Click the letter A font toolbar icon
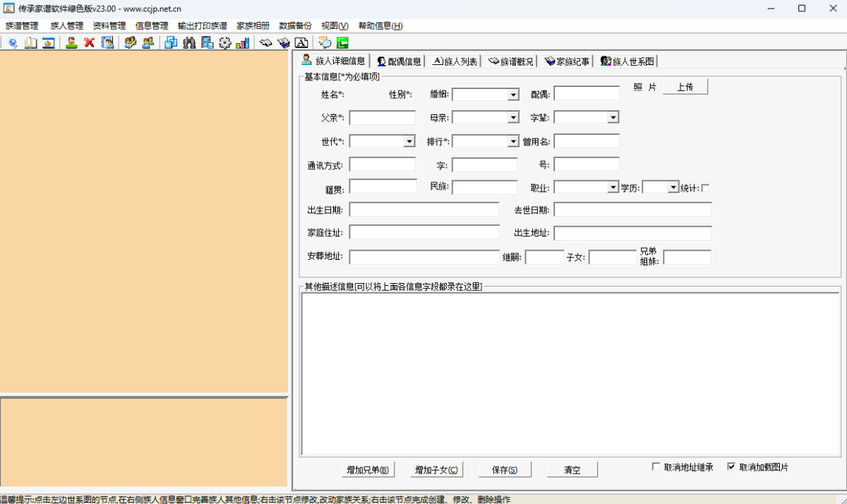The image size is (847, 504). (301, 43)
